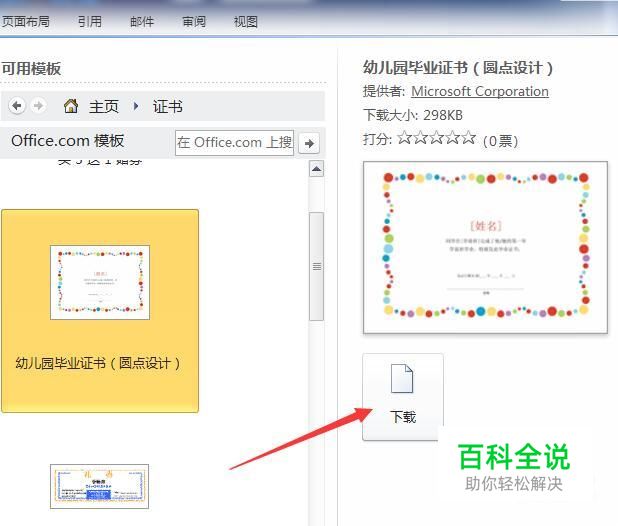Click the 主页 breadcrumb text
The image size is (618, 526).
(x=104, y=106)
